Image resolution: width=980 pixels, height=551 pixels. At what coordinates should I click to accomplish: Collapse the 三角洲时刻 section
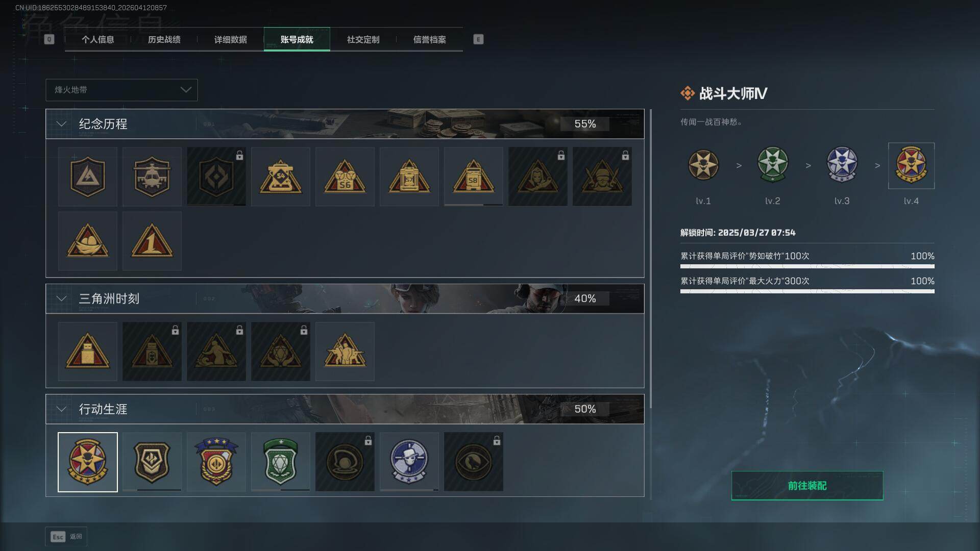pyautogui.click(x=61, y=298)
